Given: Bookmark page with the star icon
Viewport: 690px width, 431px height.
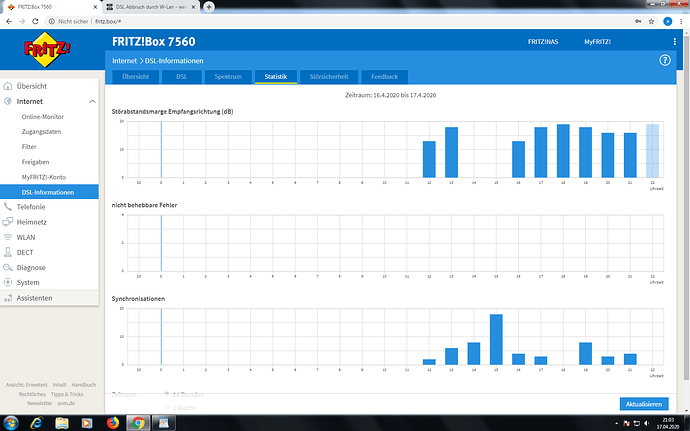Looking at the screenshot, I should pyautogui.click(x=651, y=21).
